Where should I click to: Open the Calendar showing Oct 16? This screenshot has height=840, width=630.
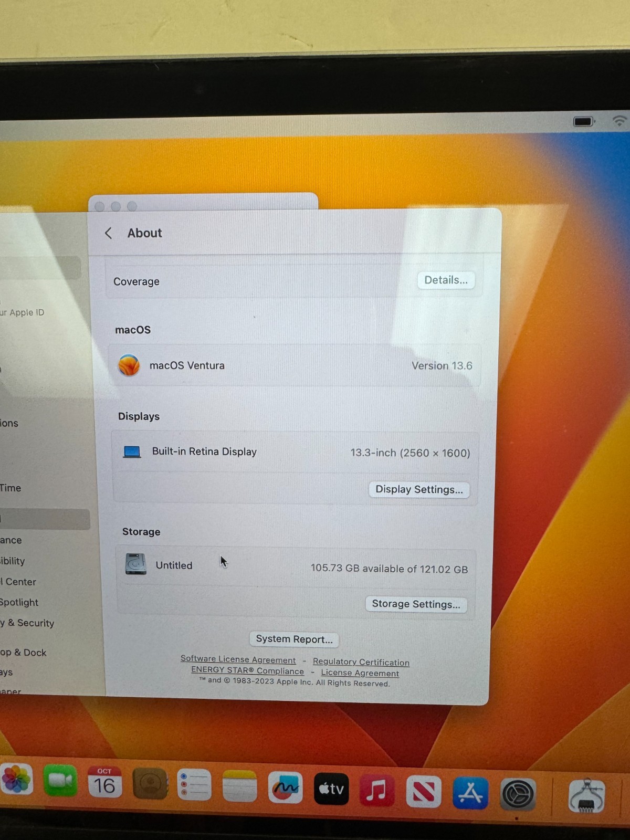[x=104, y=782]
